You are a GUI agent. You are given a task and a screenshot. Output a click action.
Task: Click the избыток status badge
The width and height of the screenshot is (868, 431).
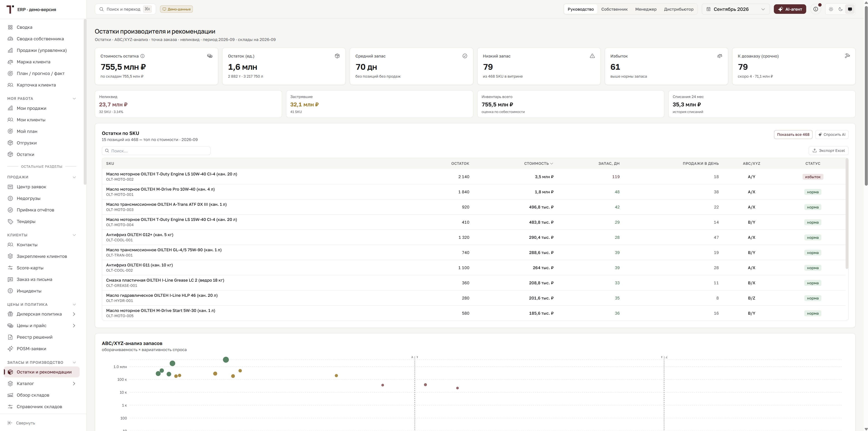(812, 177)
